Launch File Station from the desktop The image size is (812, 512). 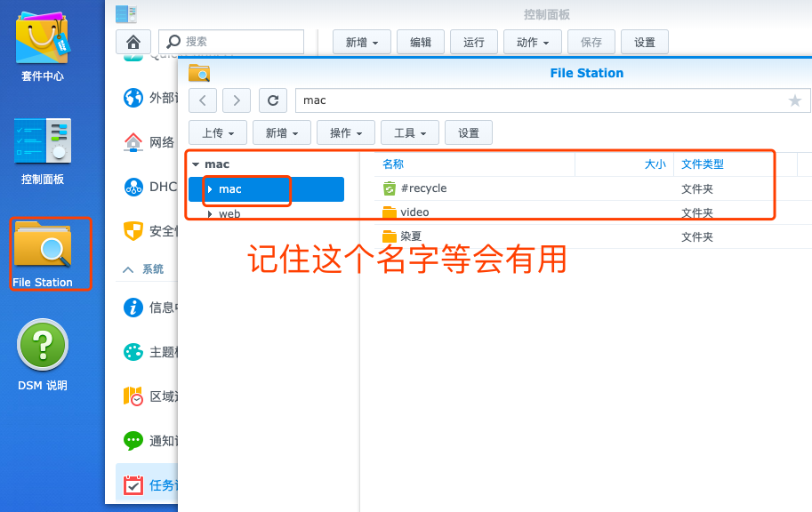click(43, 249)
